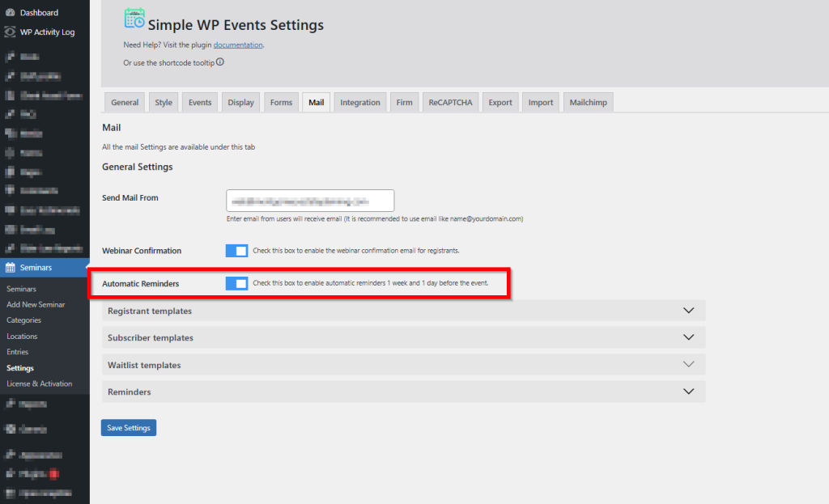Open the plugin documentation link
The height and width of the screenshot is (504, 829).
click(238, 45)
